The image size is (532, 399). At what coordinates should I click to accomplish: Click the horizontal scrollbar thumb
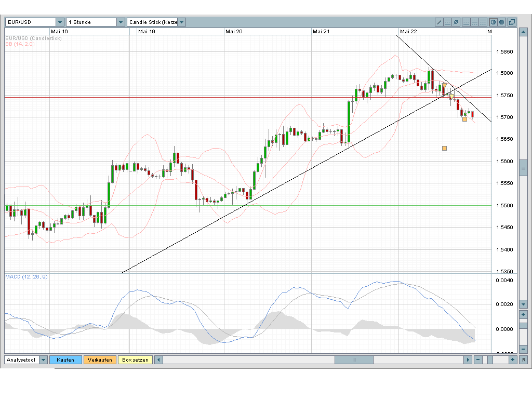click(x=354, y=360)
